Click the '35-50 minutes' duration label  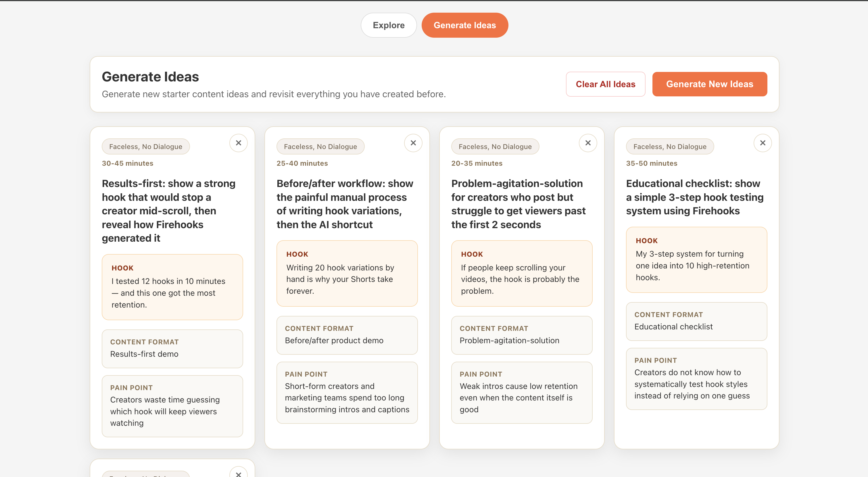click(x=651, y=163)
